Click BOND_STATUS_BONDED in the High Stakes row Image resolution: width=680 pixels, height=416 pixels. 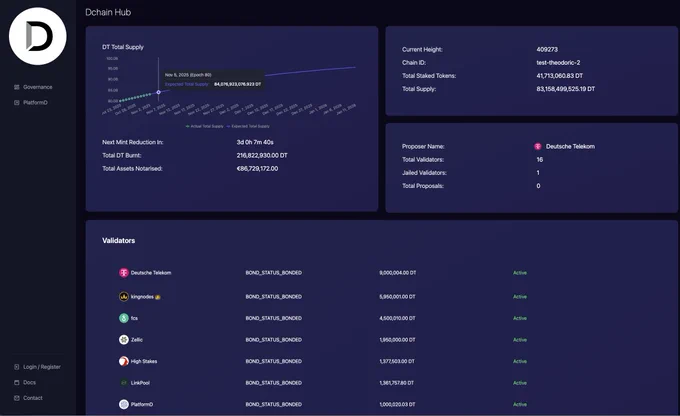click(274, 361)
